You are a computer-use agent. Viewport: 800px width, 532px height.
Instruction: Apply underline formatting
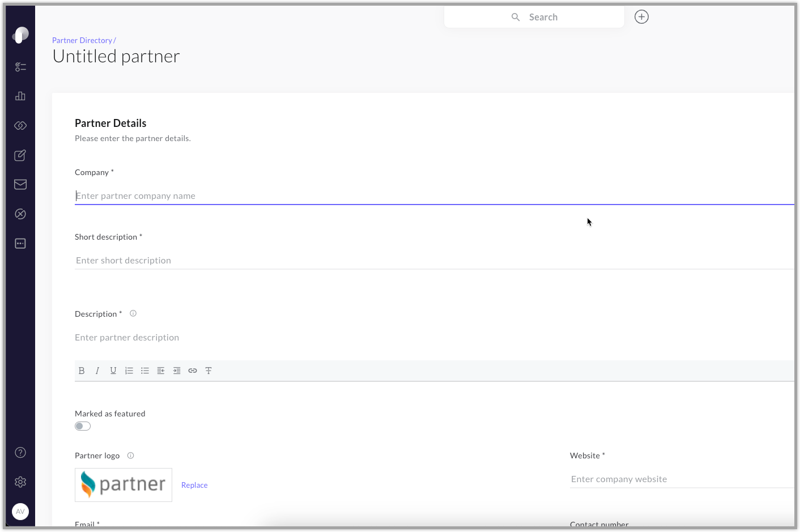click(113, 370)
